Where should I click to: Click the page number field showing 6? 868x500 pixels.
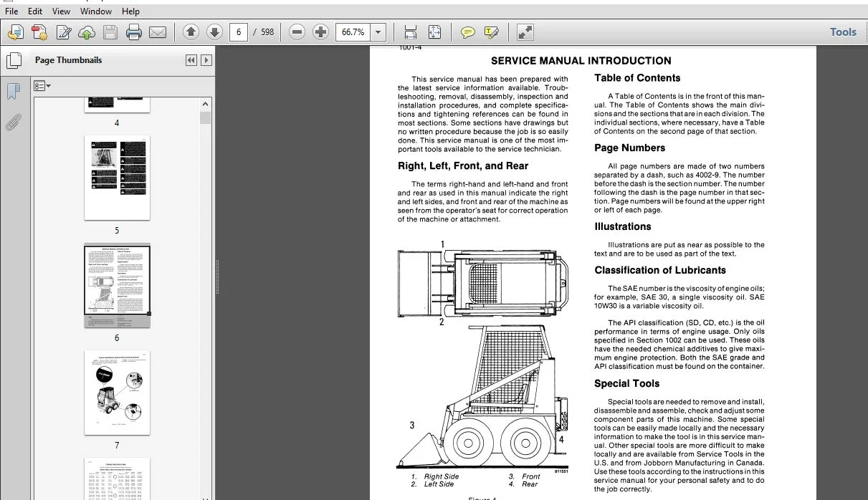[239, 32]
